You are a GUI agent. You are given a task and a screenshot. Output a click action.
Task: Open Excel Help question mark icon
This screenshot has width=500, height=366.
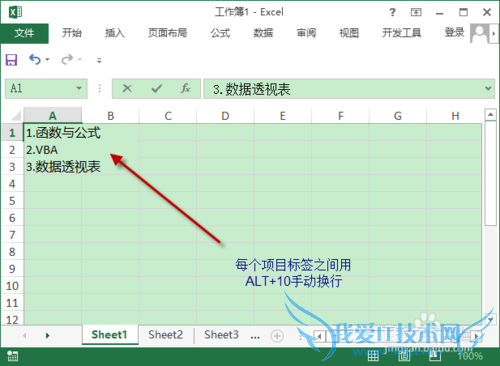[x=392, y=13]
